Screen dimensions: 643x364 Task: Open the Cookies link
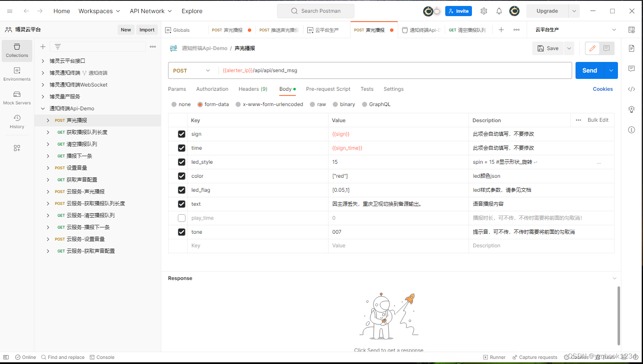[603, 89]
